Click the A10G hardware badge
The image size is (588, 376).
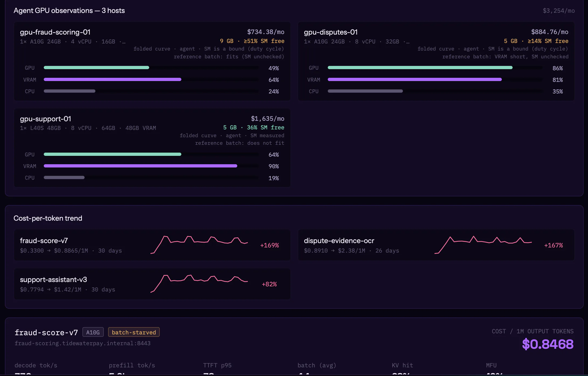click(x=93, y=332)
